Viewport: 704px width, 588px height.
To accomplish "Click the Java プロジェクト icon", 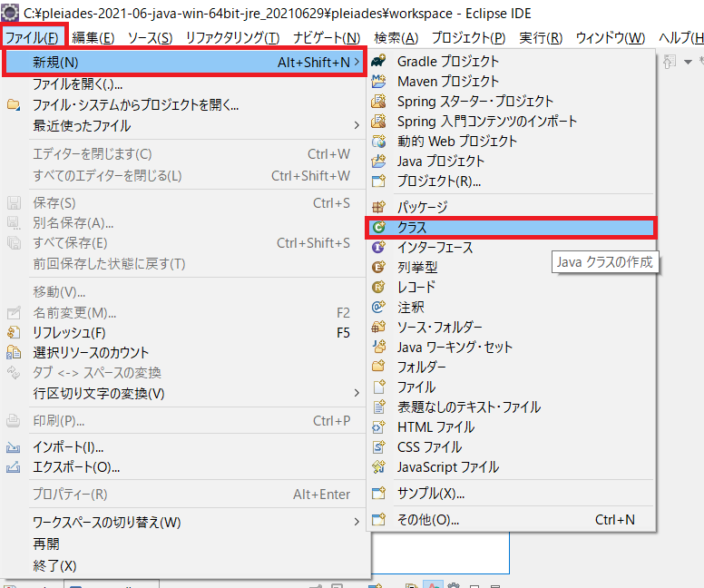I will coord(378,162).
